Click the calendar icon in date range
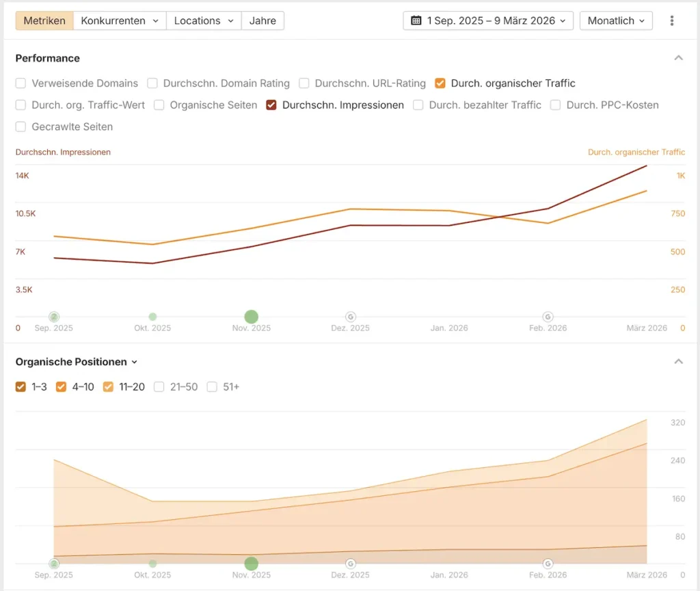 pos(416,21)
